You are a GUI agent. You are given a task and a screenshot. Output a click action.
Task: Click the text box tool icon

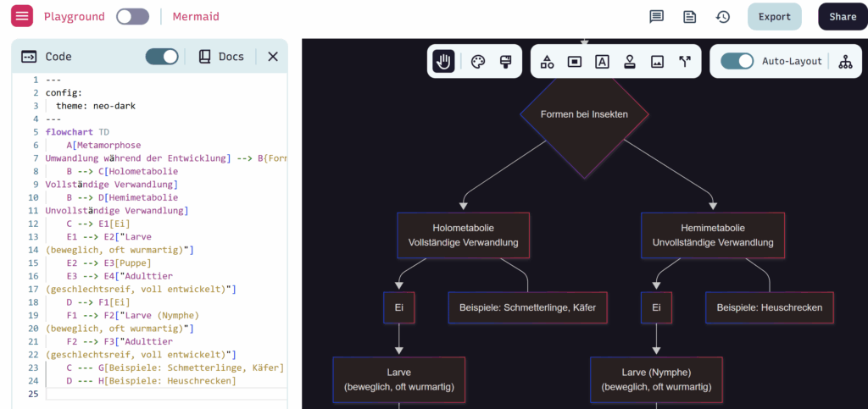pos(602,61)
